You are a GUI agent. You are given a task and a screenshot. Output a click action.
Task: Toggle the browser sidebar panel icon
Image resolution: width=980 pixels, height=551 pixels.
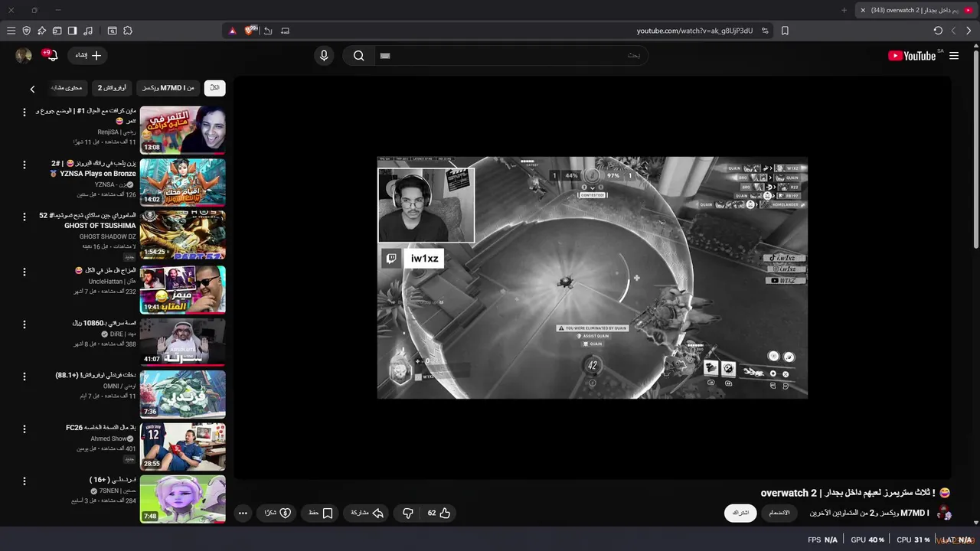tap(72, 31)
